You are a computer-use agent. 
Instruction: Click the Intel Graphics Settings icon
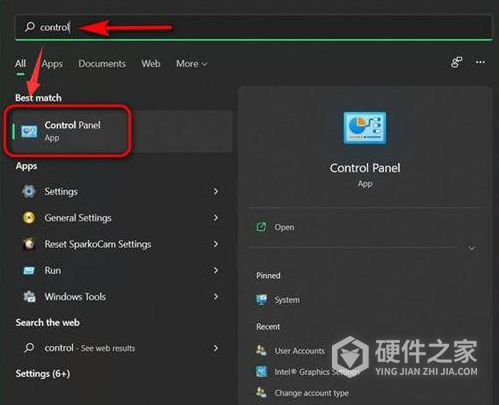point(261,371)
